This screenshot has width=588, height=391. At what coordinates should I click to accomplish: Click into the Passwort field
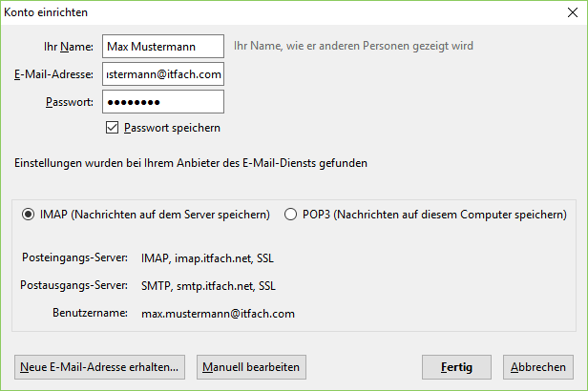pyautogui.click(x=162, y=101)
